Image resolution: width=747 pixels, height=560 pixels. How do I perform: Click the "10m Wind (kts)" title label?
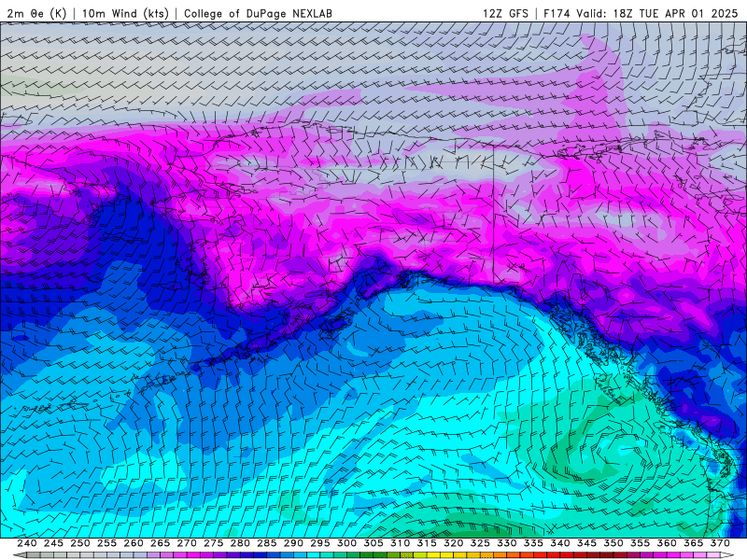(125, 13)
